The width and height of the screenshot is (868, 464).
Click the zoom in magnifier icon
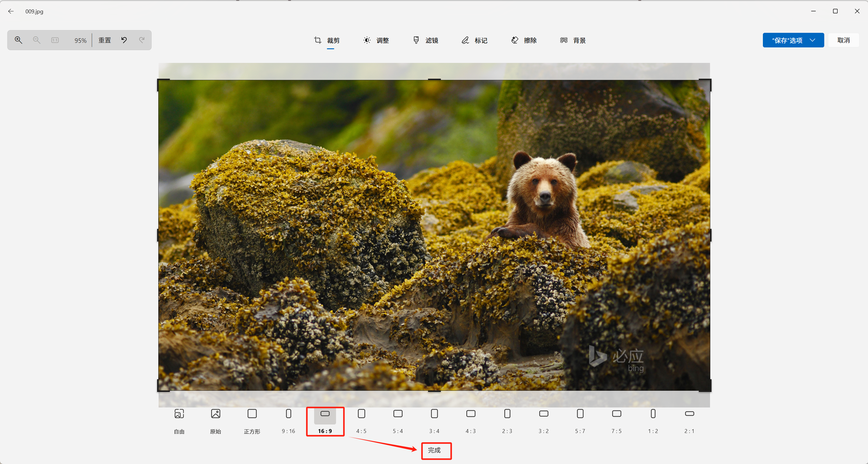tap(19, 40)
